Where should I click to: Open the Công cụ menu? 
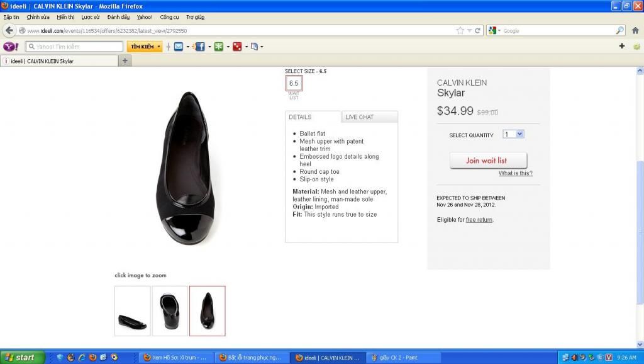(x=169, y=17)
